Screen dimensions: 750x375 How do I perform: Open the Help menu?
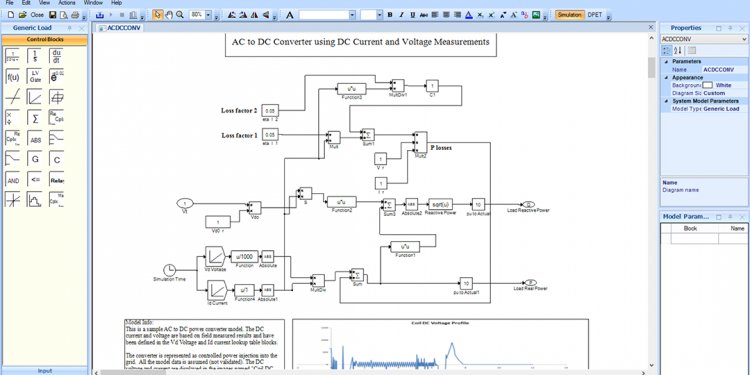[x=116, y=3]
